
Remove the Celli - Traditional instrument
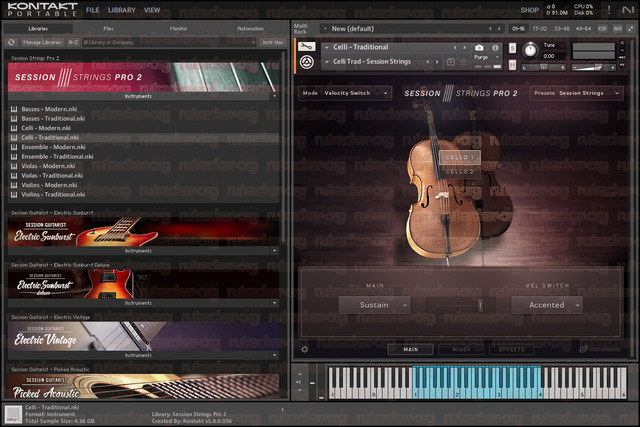coord(622,43)
